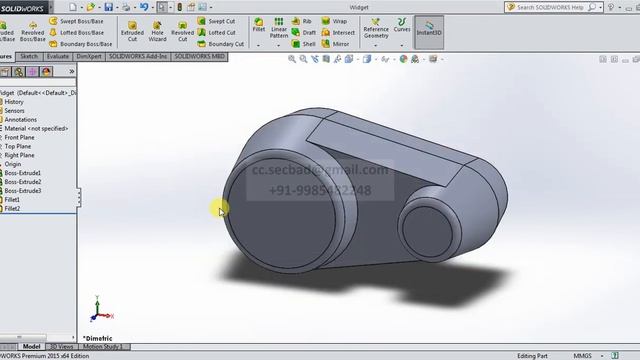Click Zoom to Fit in view toolbar
This screenshot has width=640, height=360.
tap(292, 59)
